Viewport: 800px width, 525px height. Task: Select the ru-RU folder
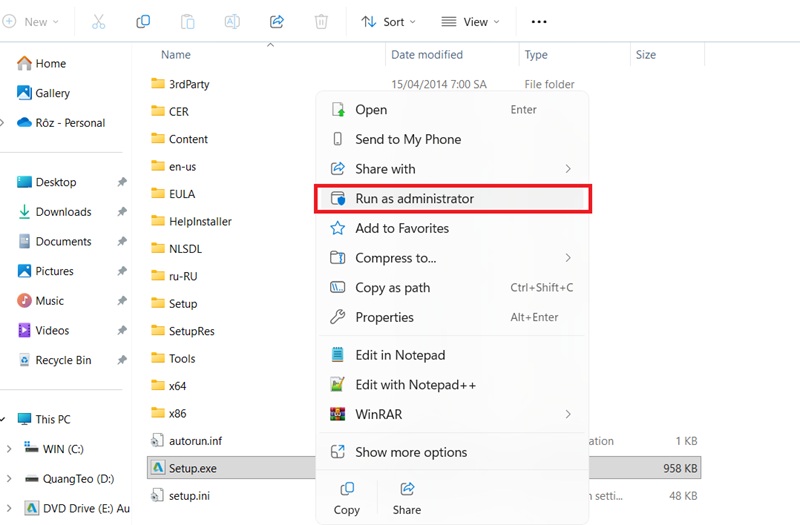click(x=174, y=276)
